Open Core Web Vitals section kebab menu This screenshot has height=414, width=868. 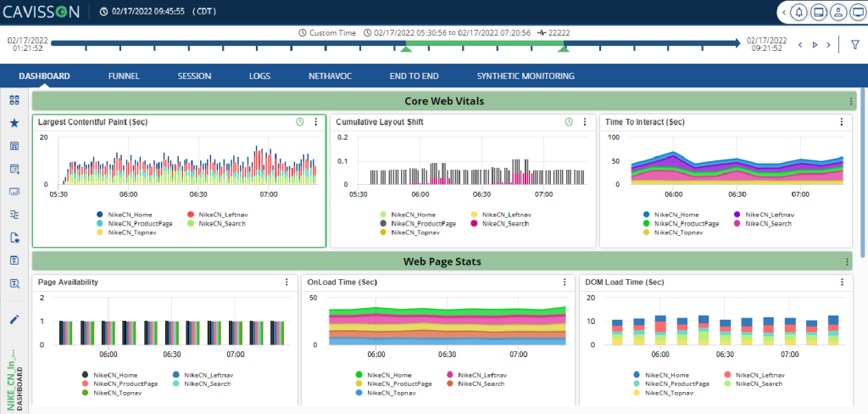coord(851,102)
